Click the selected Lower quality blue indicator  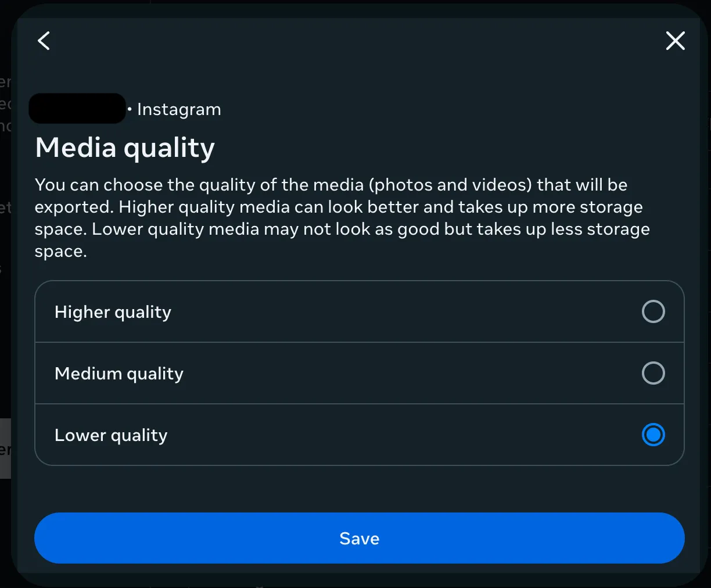click(653, 435)
